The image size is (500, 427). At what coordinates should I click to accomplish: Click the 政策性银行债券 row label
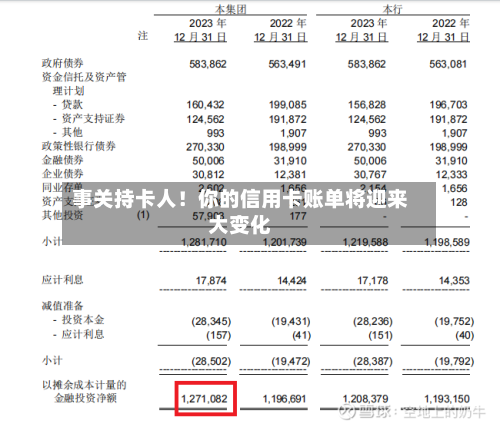(79, 146)
